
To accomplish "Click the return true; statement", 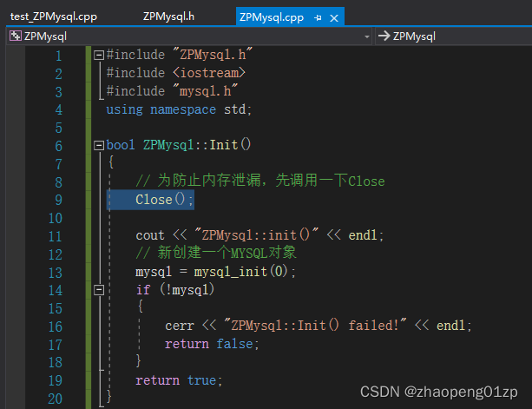I will (x=179, y=380).
